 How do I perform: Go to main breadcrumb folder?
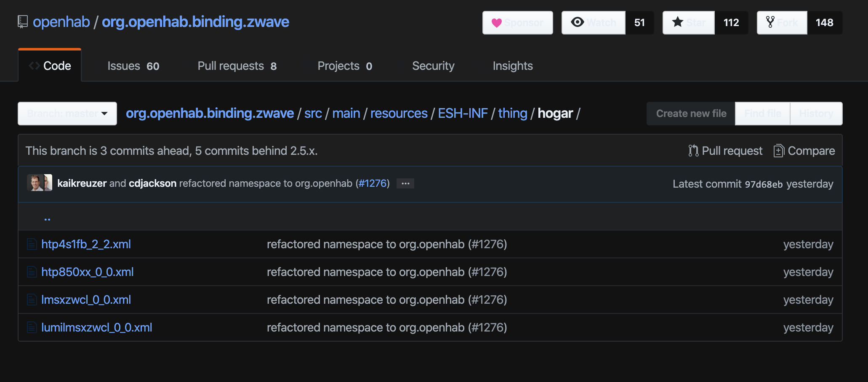click(x=346, y=113)
